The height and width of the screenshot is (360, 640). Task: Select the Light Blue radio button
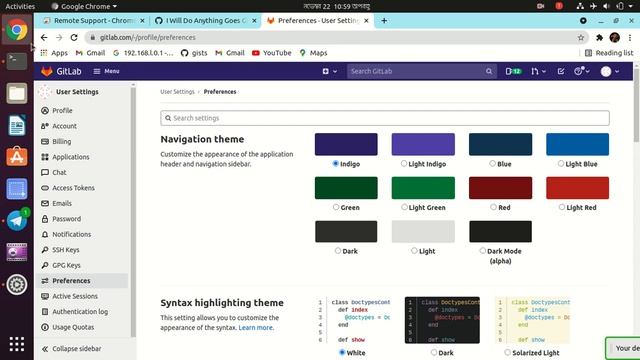pyautogui.click(x=561, y=164)
